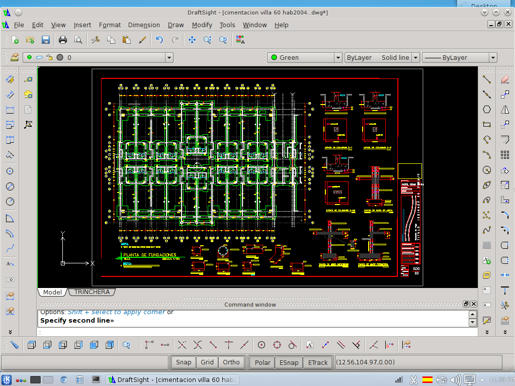Expand the ByLayer lineweight dropdown
Viewport: 515px width, 386px height.
[493, 57]
